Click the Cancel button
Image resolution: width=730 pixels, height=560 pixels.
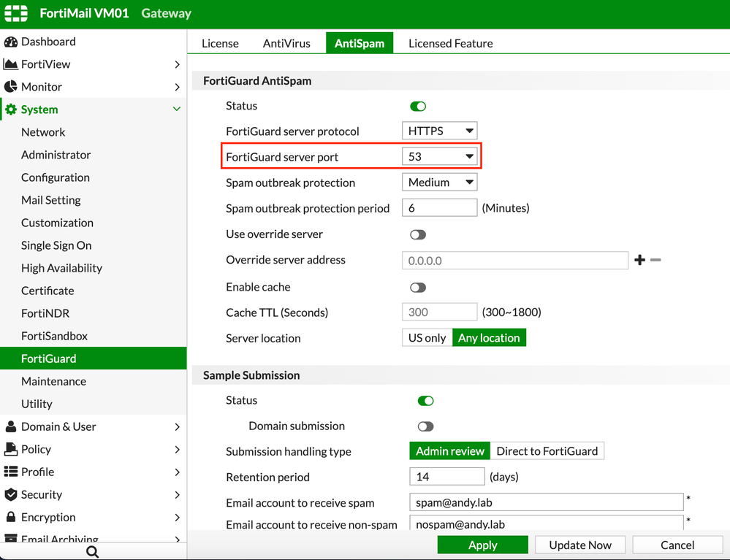[677, 545]
